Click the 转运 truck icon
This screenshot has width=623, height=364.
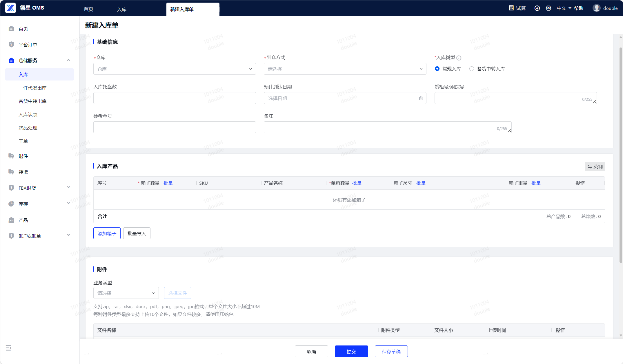click(x=11, y=172)
